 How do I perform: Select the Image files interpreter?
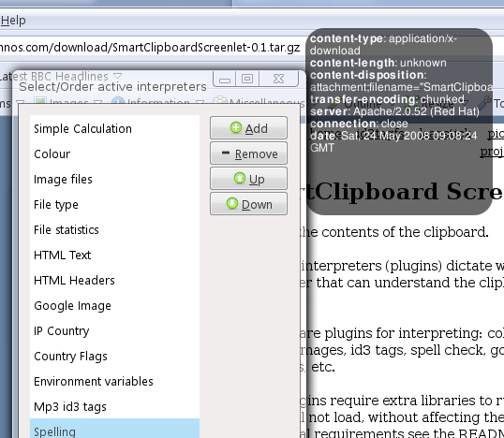click(x=114, y=180)
